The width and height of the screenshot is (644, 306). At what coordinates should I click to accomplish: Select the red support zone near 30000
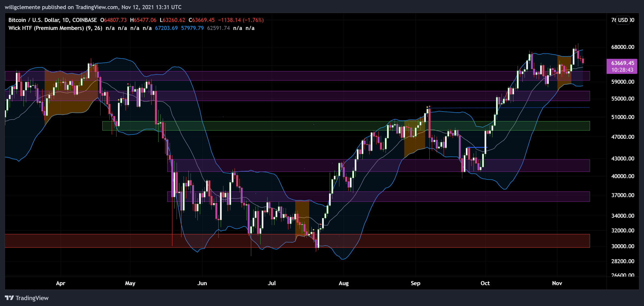pyautogui.click(x=107, y=241)
